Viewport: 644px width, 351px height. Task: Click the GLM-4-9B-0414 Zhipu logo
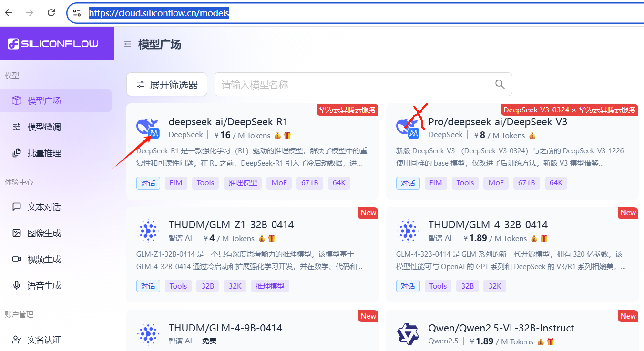click(x=148, y=334)
